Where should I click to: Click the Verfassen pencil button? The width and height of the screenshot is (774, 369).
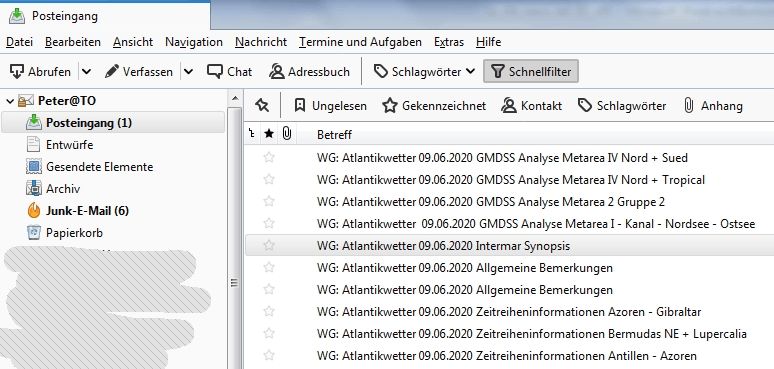click(139, 72)
